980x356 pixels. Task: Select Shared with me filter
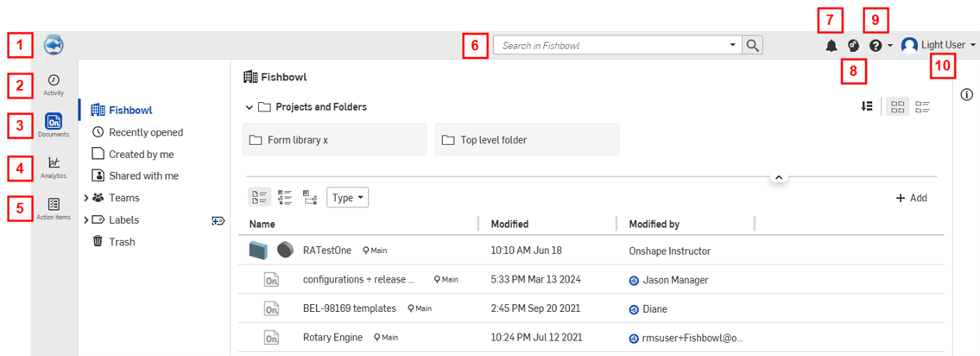coord(143,175)
